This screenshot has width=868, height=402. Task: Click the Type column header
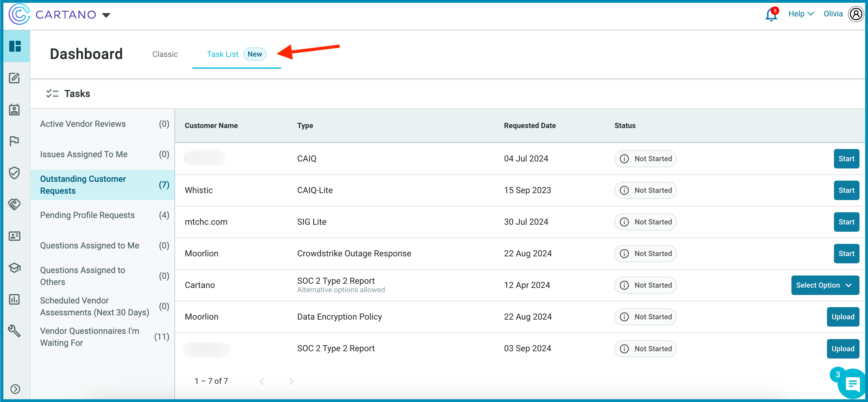pyautogui.click(x=305, y=126)
